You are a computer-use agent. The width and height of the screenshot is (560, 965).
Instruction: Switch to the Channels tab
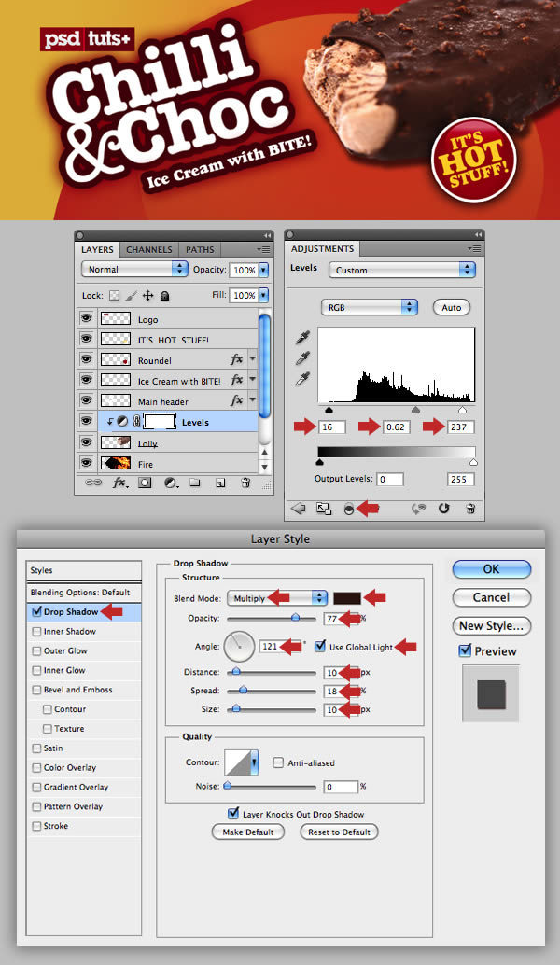(x=149, y=249)
